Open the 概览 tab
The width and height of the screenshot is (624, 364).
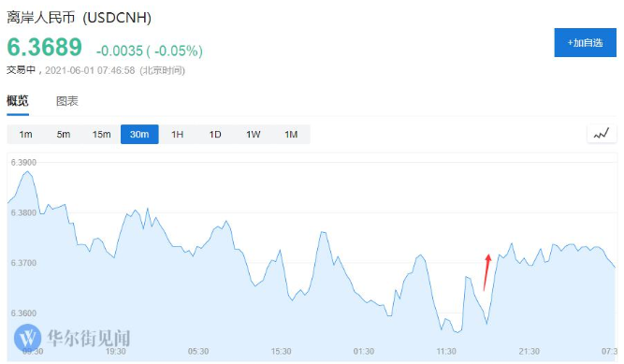tap(18, 101)
